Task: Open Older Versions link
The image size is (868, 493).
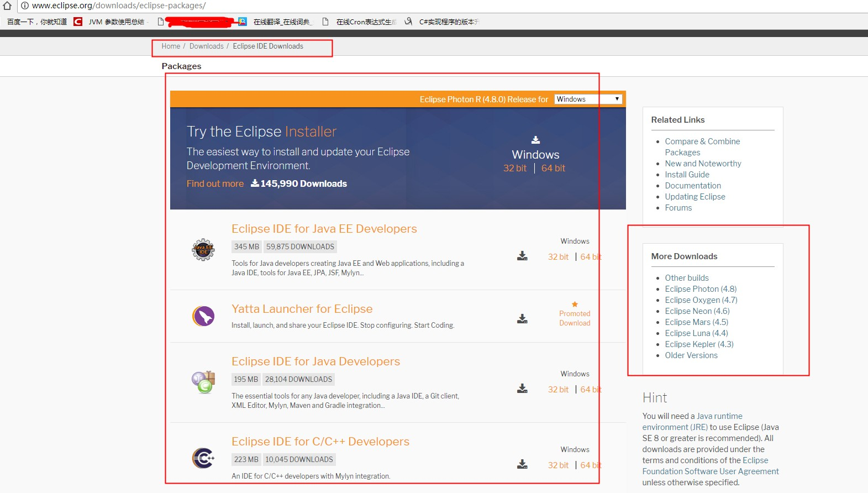Action: [691, 355]
